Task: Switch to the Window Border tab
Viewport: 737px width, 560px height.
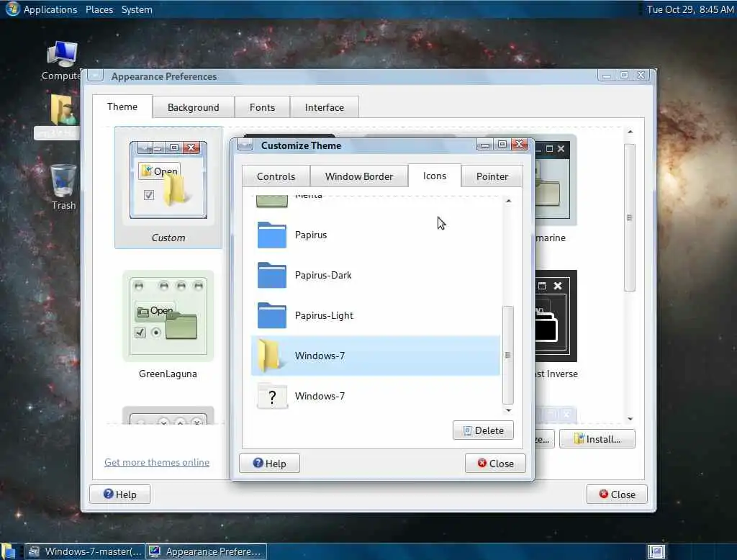Action: tap(359, 176)
